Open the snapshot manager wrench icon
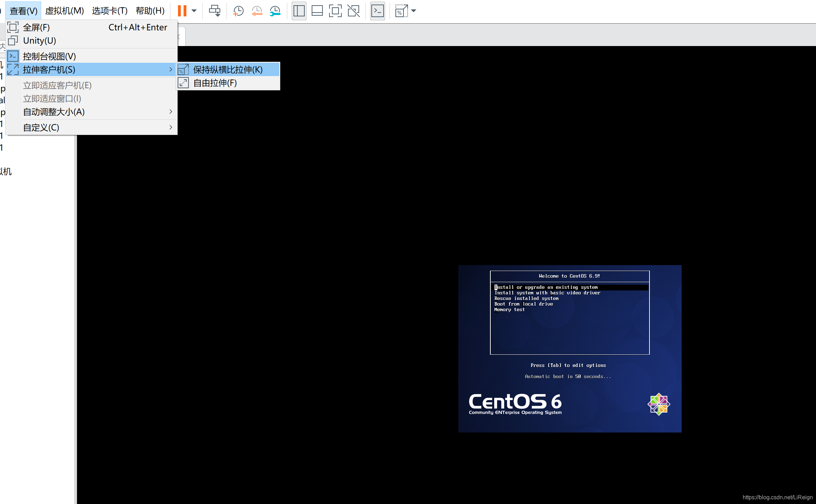The width and height of the screenshot is (816, 504). click(275, 11)
